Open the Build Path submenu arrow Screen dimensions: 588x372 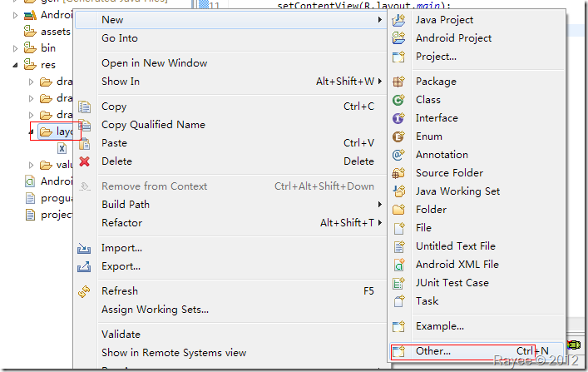(380, 204)
